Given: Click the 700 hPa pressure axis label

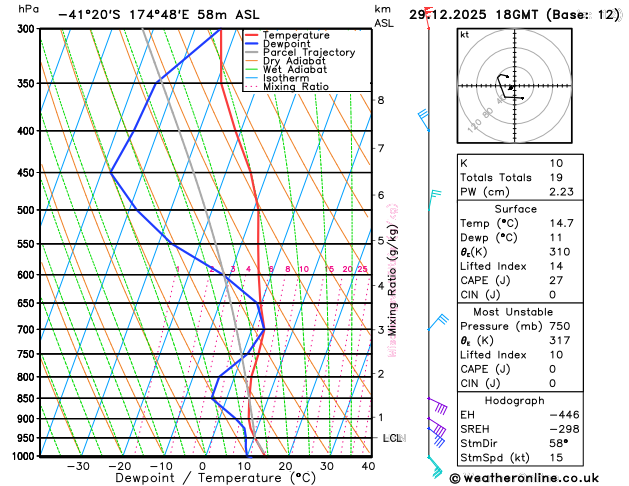Looking at the screenshot, I should click(28, 330).
